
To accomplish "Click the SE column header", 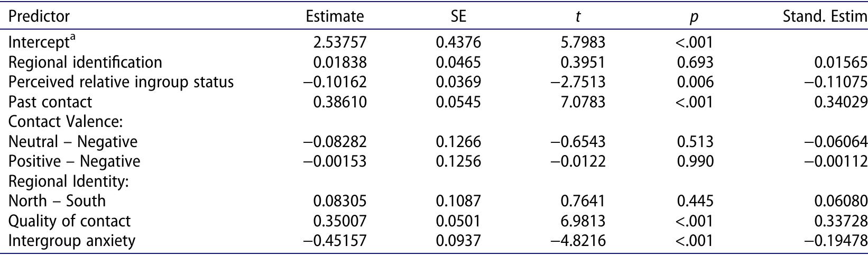I will click(459, 17).
